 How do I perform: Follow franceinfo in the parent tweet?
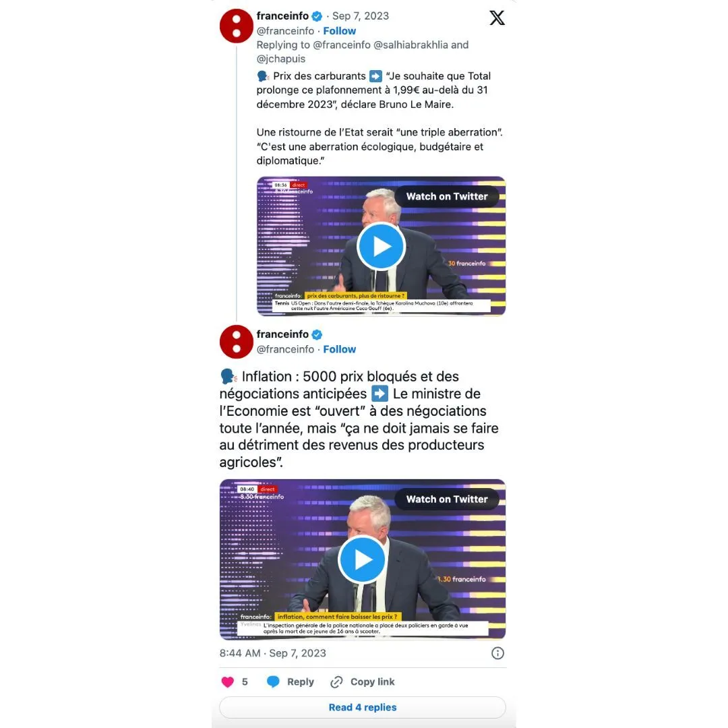(x=339, y=30)
